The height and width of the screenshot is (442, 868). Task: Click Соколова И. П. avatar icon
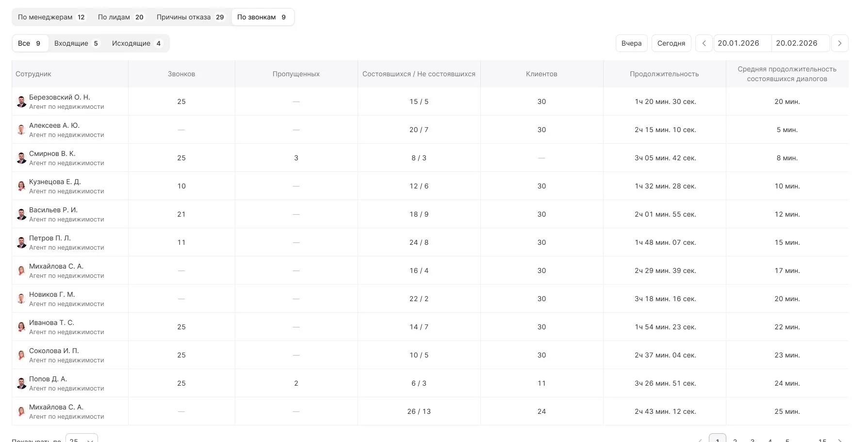point(21,355)
